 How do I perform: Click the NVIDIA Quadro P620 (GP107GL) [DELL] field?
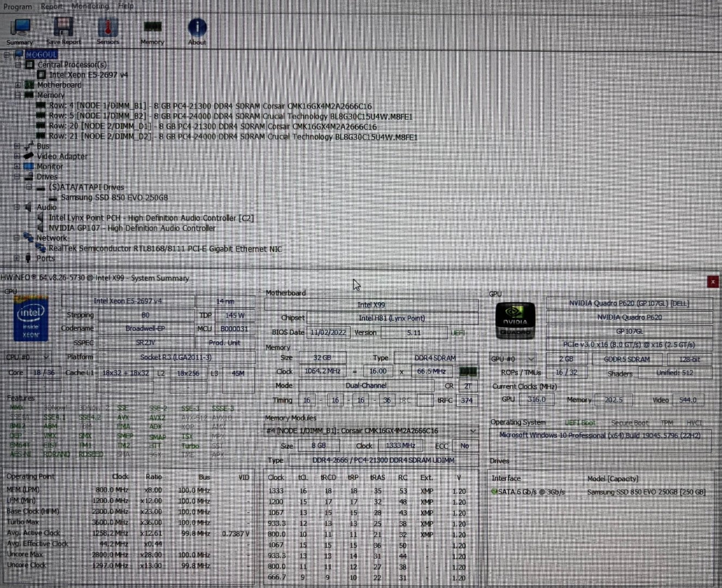point(629,303)
